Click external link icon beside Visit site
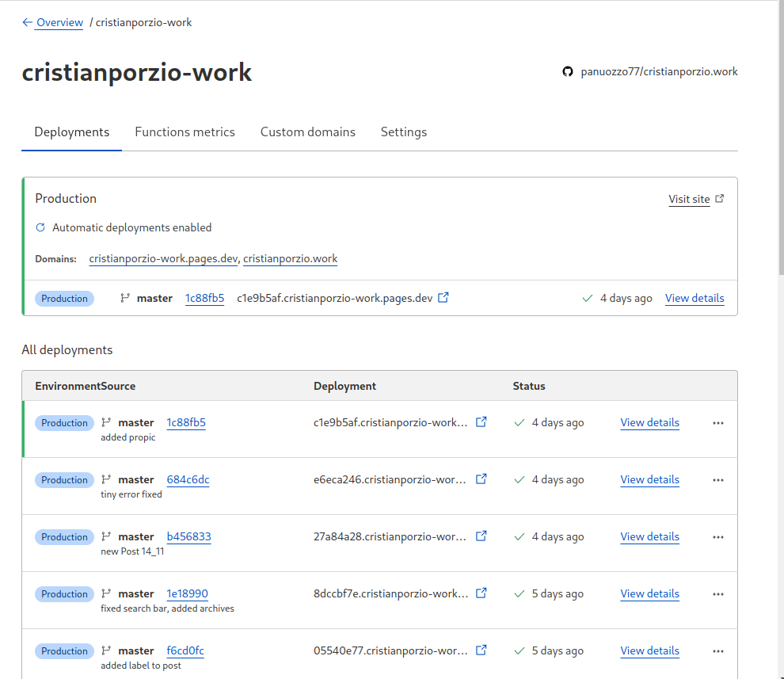Screen dimensions: 784x679 pyautogui.click(x=719, y=199)
